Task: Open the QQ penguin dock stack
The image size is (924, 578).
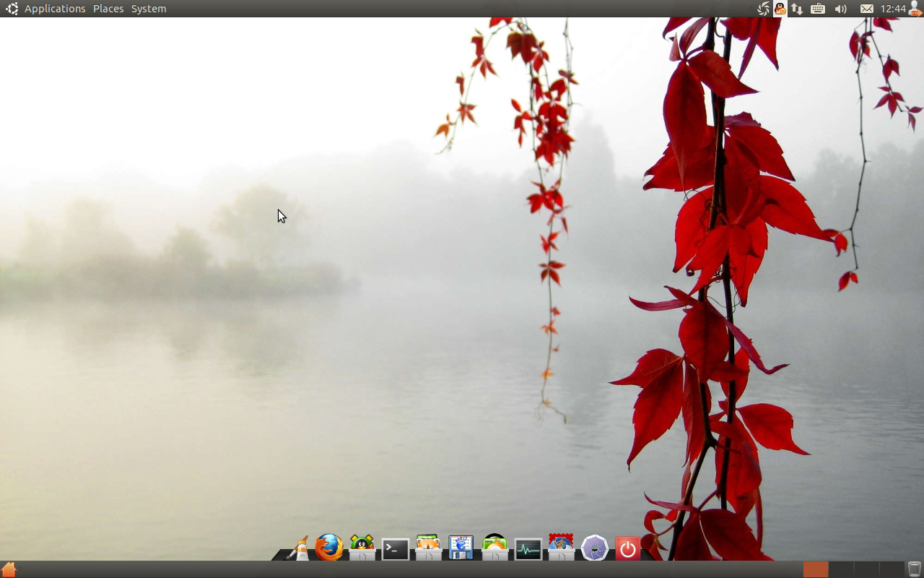Action: (362, 548)
